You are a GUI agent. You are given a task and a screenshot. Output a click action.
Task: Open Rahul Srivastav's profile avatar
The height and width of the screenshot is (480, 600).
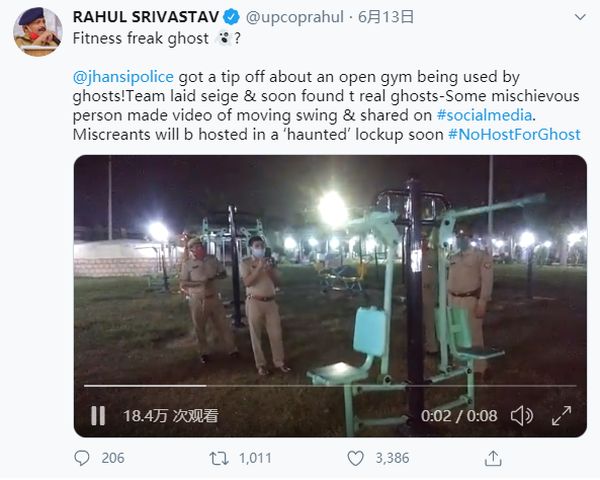point(37,32)
